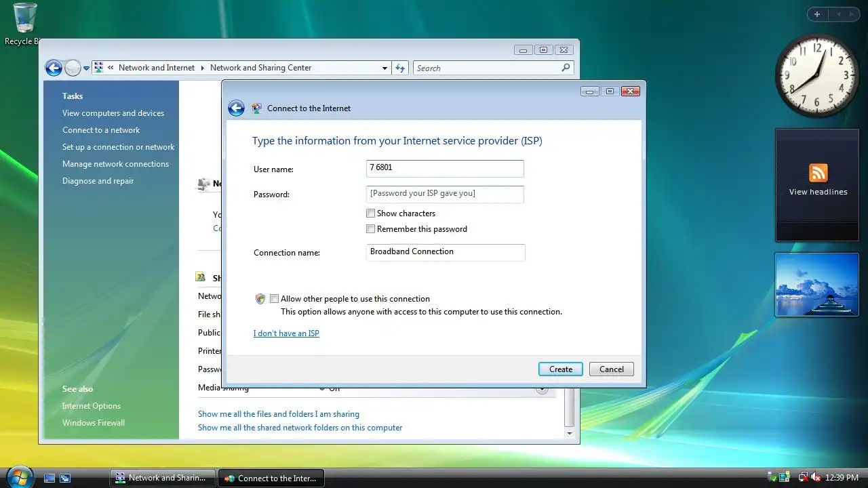Image resolution: width=868 pixels, height=488 pixels.
Task: Click the Back button in Network and Sharing Center
Action: click(54, 68)
